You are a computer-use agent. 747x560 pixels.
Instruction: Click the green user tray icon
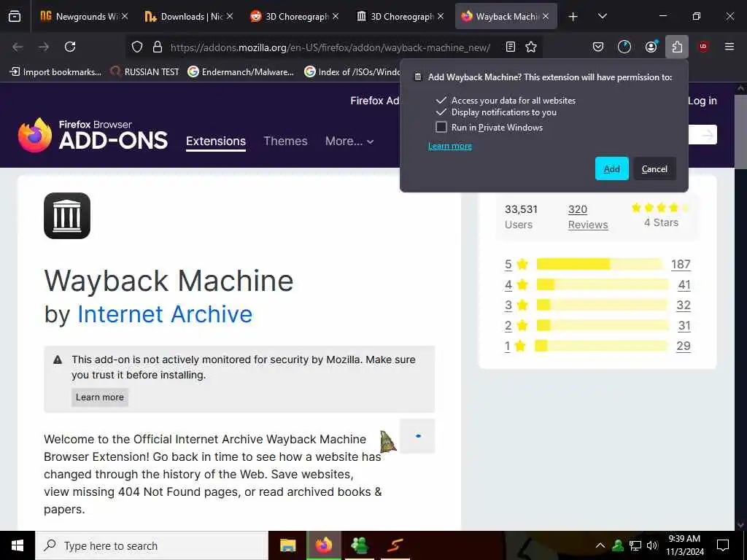pos(618,545)
